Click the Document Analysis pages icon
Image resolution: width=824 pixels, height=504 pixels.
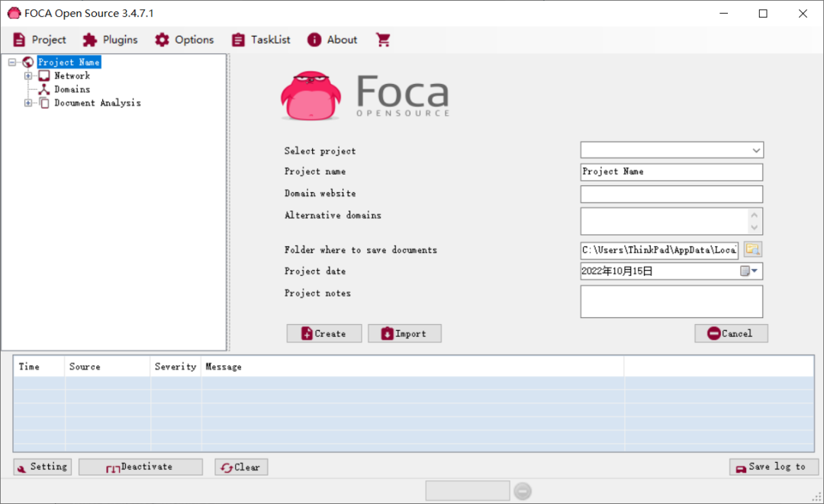tap(45, 104)
